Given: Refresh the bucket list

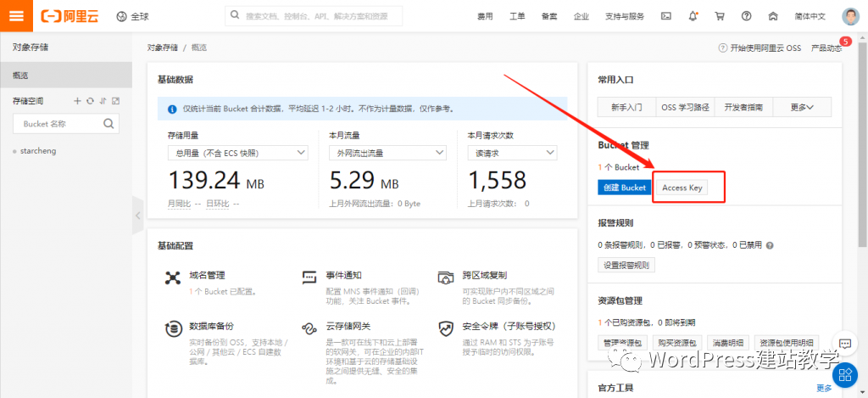Looking at the screenshot, I should tap(90, 101).
